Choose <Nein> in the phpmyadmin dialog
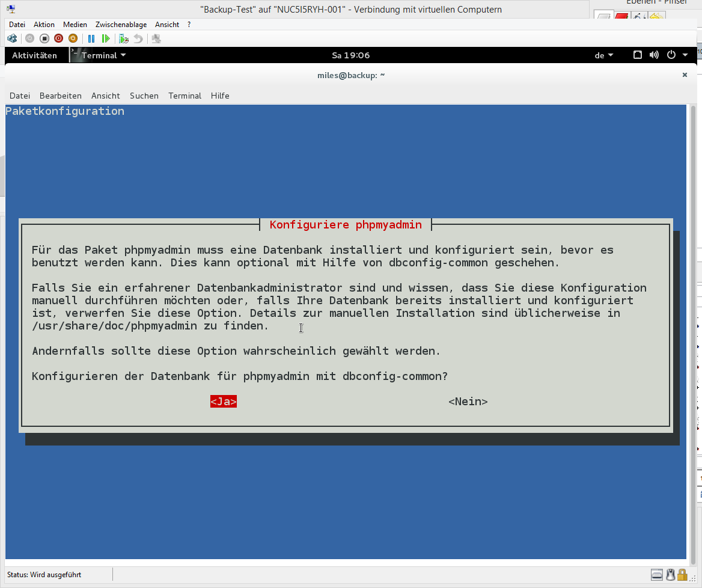The width and height of the screenshot is (702, 588). pos(468,402)
